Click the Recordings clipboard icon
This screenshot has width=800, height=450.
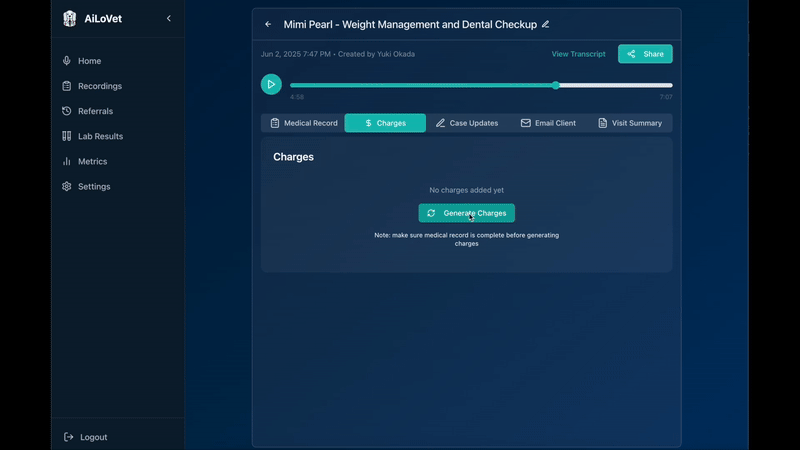pyautogui.click(x=67, y=86)
